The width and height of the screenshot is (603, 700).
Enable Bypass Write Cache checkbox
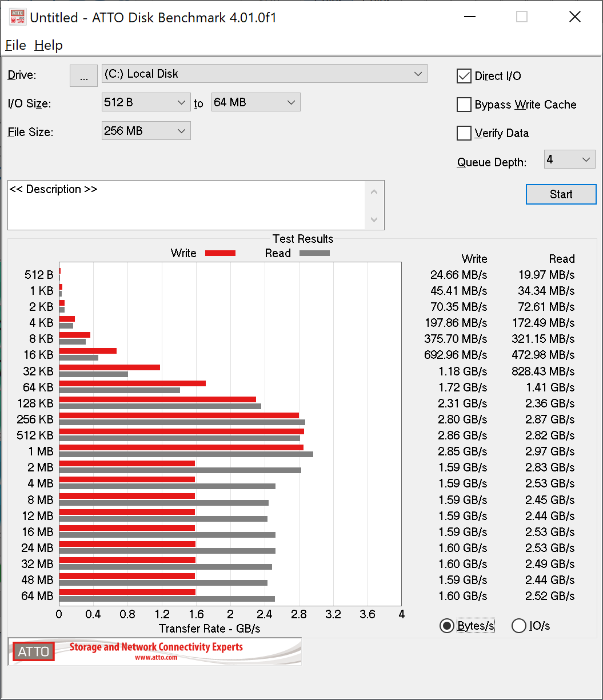[x=464, y=105]
